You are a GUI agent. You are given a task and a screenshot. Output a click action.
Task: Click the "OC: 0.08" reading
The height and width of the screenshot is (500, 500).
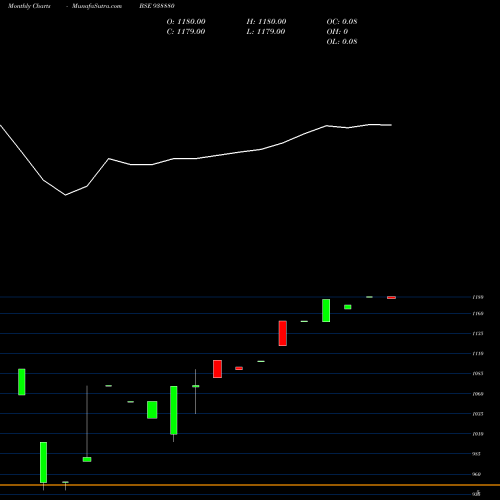[342, 22]
